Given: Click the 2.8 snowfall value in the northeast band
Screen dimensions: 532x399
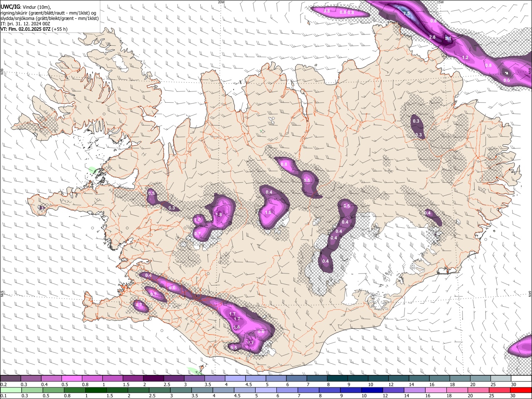Looking at the screenshot, I should point(432,37).
